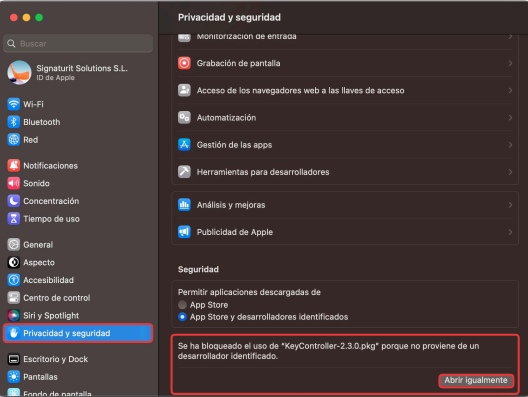Click Permitir aplicaciones descargadas de label
The height and width of the screenshot is (397, 528).
coord(249,292)
